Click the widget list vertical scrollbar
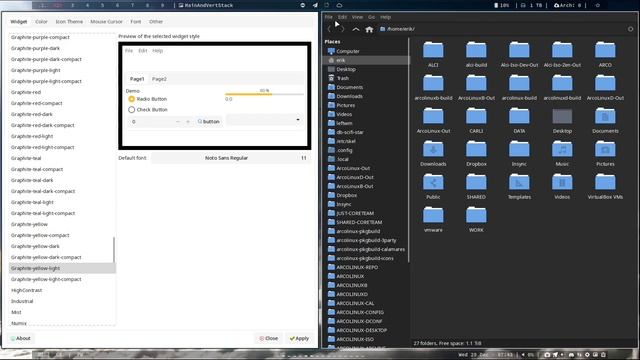The height and width of the screenshot is (360, 640). click(x=114, y=250)
